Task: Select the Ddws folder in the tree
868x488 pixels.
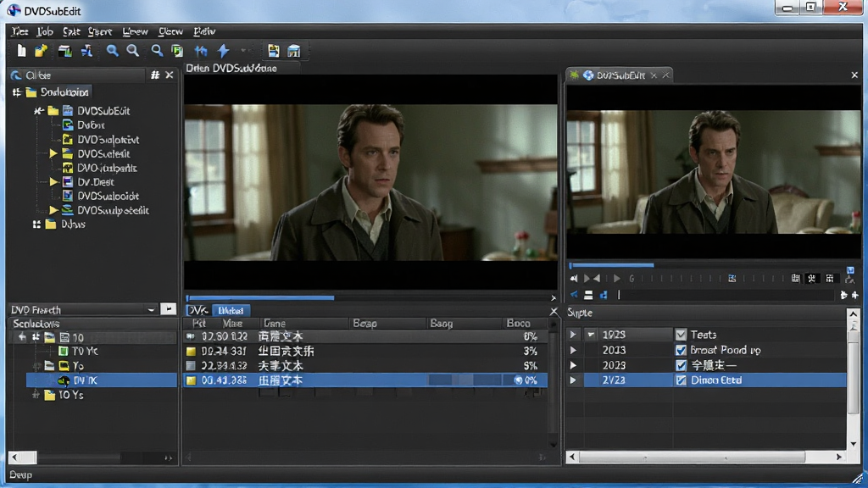Action: pyautogui.click(x=66, y=224)
